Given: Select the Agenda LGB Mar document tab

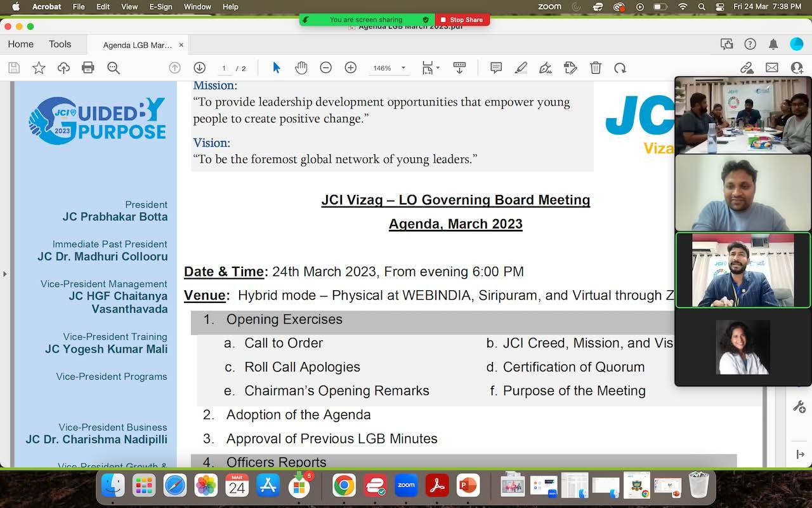Looking at the screenshot, I should 137,45.
